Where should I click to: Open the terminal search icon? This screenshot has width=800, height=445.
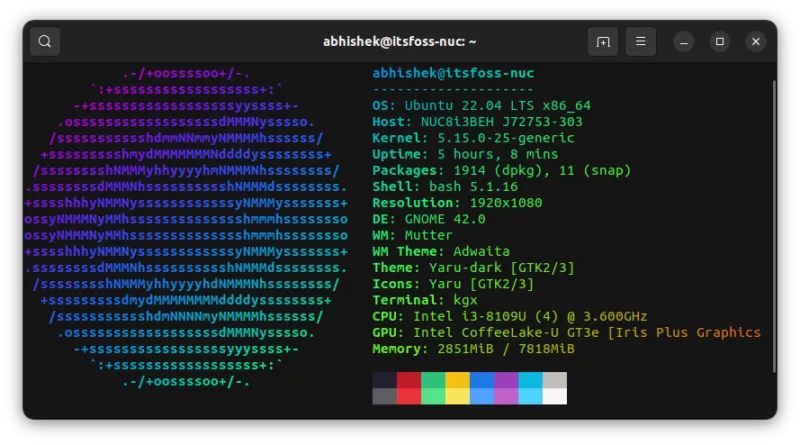(x=45, y=41)
